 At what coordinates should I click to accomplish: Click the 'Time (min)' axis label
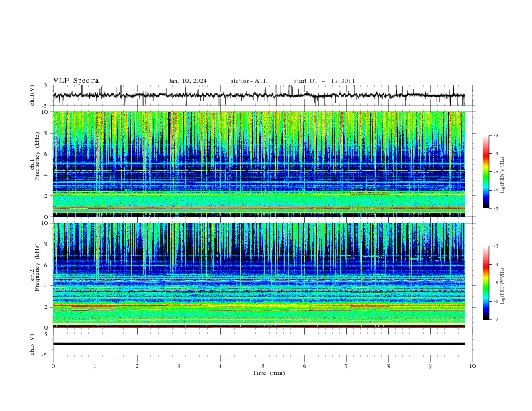269,373
